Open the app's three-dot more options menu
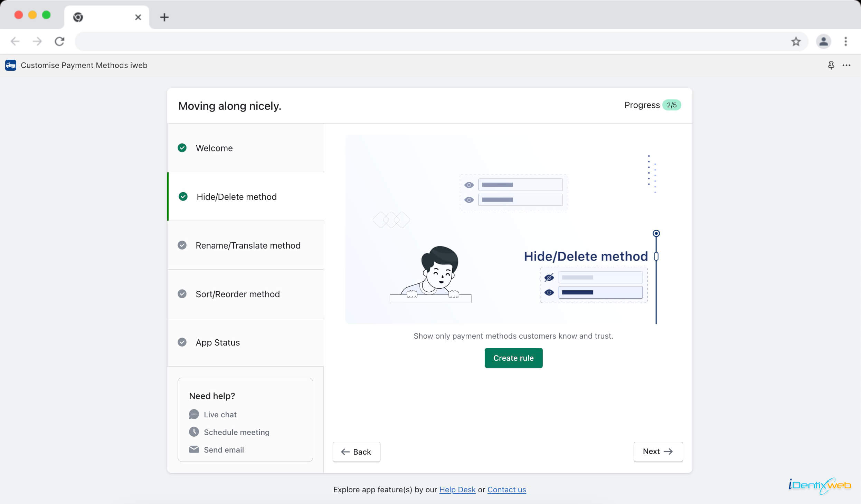The width and height of the screenshot is (861, 504). click(846, 65)
